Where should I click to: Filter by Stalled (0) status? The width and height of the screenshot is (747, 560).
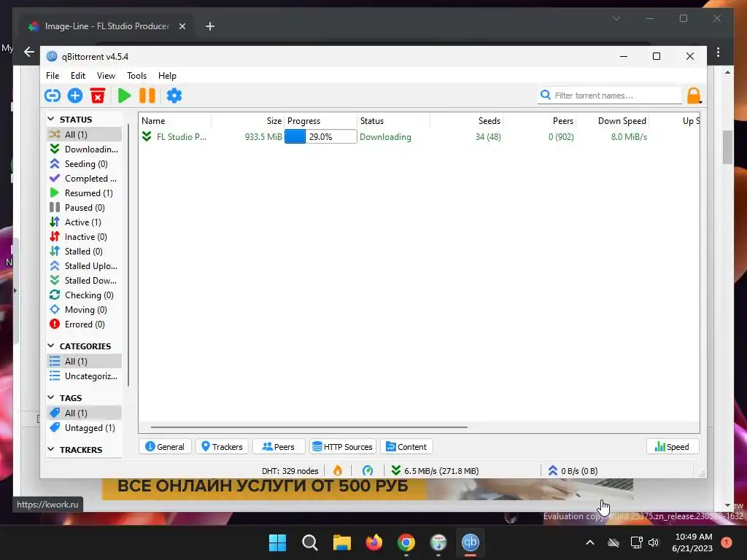click(x=85, y=252)
